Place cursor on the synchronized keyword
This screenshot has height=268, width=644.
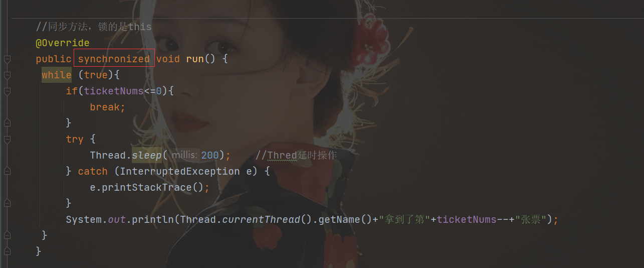tap(114, 59)
